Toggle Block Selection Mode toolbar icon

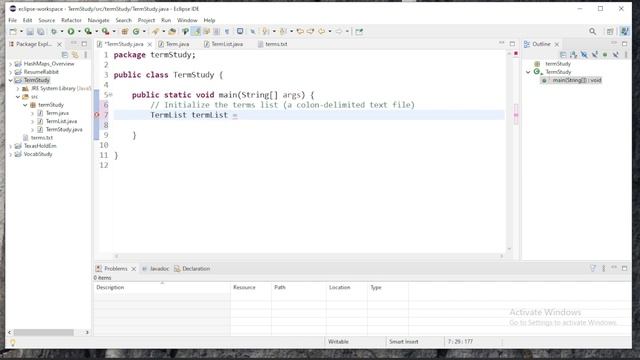[x=217, y=31]
